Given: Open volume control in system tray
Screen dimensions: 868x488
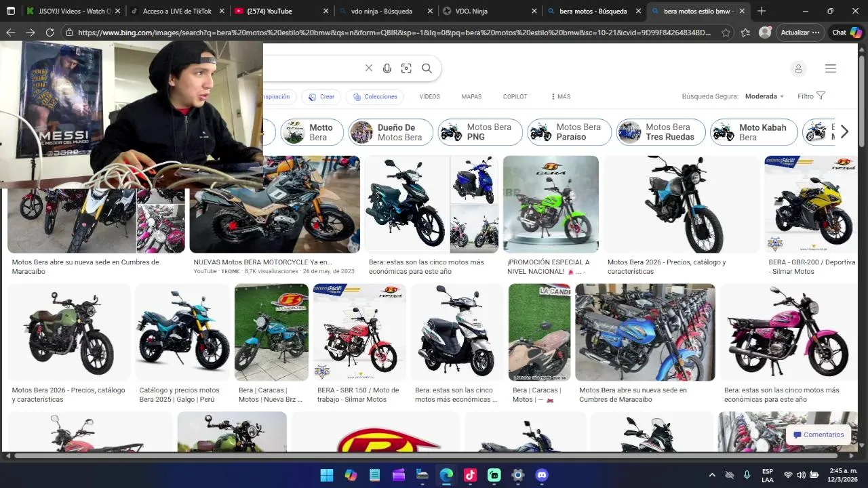Looking at the screenshot, I should point(801,475).
